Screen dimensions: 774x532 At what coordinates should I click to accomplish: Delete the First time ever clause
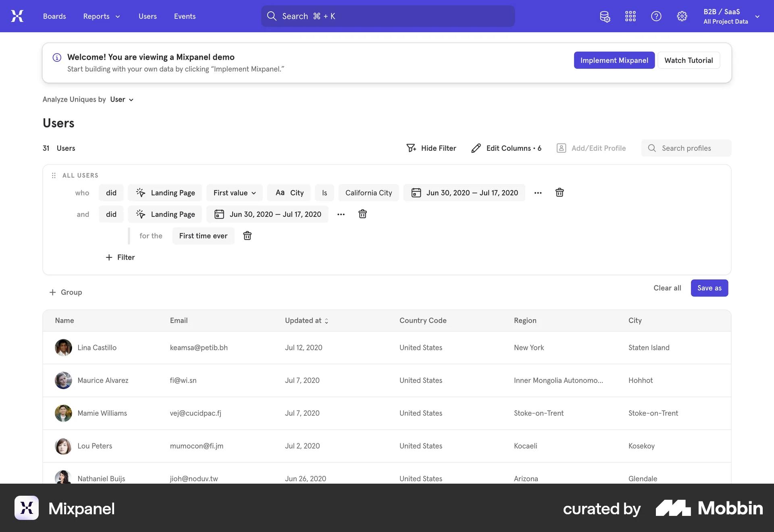(247, 236)
